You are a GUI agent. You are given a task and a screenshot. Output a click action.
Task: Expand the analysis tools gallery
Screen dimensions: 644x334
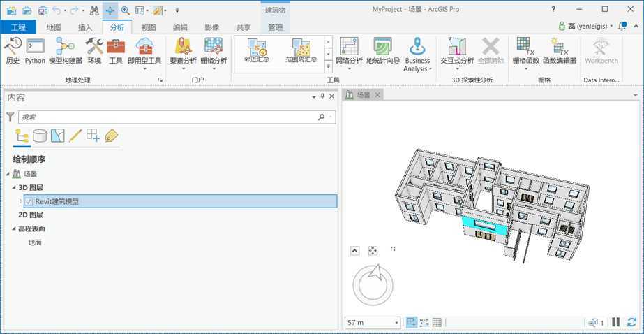click(x=329, y=66)
